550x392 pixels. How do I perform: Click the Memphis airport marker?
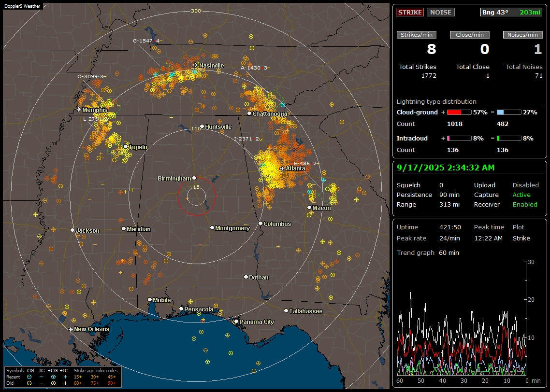point(79,110)
